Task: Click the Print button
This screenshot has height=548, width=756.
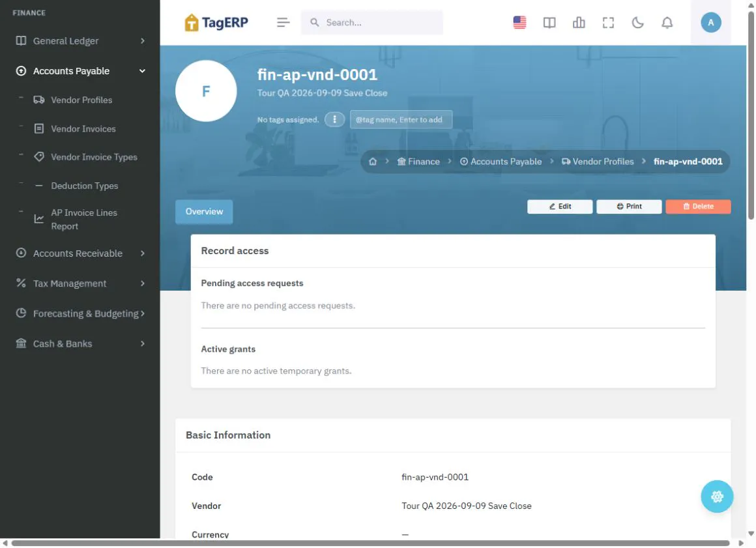Action: click(x=629, y=207)
